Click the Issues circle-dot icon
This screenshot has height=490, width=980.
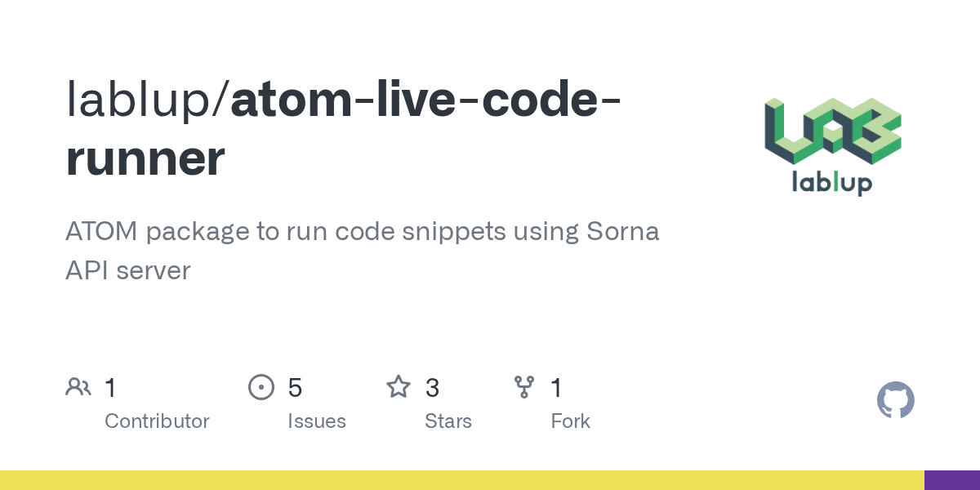tap(261, 387)
